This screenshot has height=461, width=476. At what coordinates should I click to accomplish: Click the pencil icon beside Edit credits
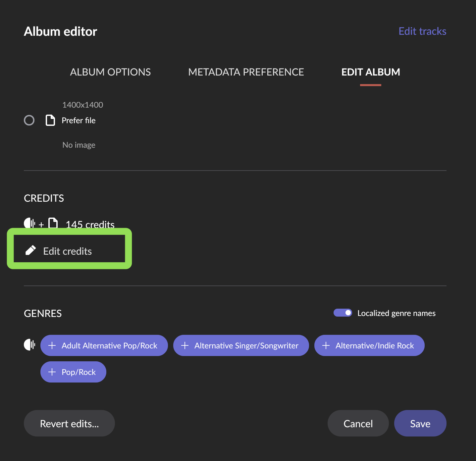coord(30,250)
